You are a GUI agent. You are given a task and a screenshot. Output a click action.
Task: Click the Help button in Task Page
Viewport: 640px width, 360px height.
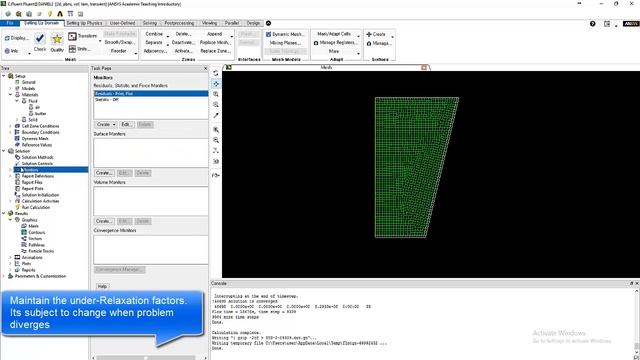(102, 286)
